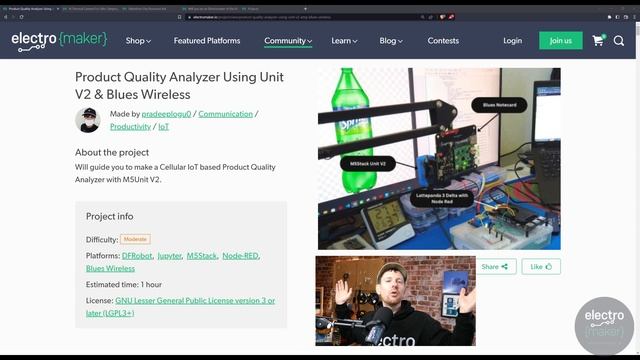
Task: Click the Electromaker logo in the header
Action: click(59, 41)
